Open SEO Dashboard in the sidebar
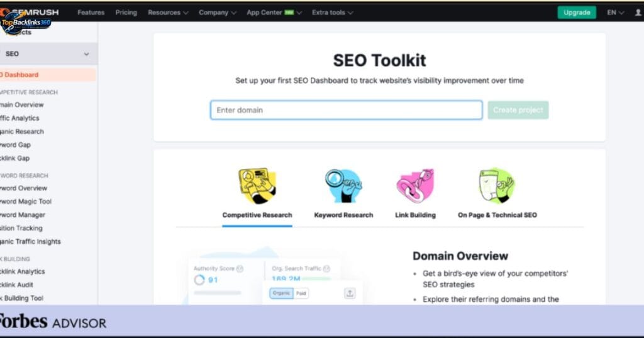 (x=48, y=75)
